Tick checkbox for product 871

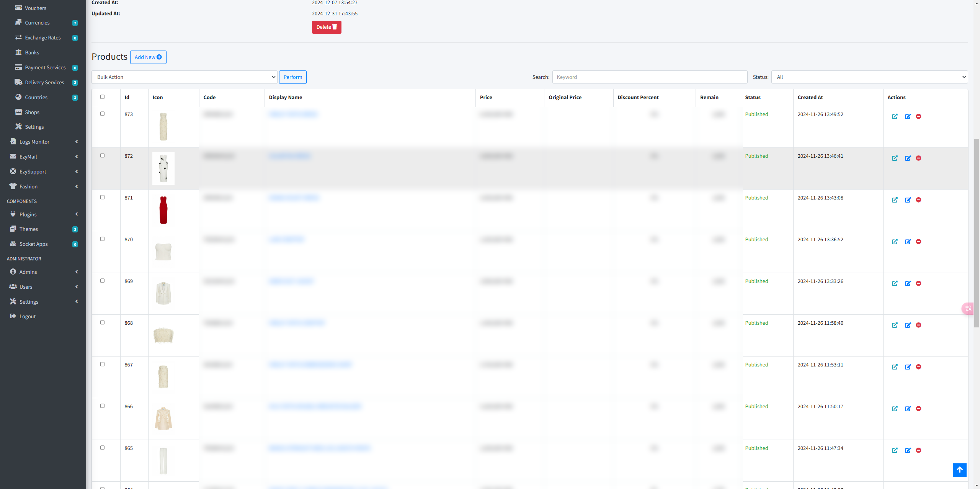102,197
